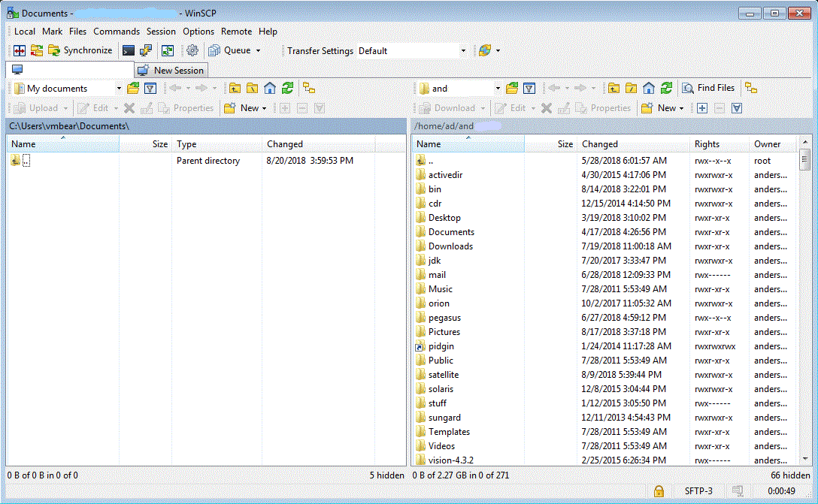Refresh the remote panel
The height and width of the screenshot is (504, 818).
tap(666, 88)
